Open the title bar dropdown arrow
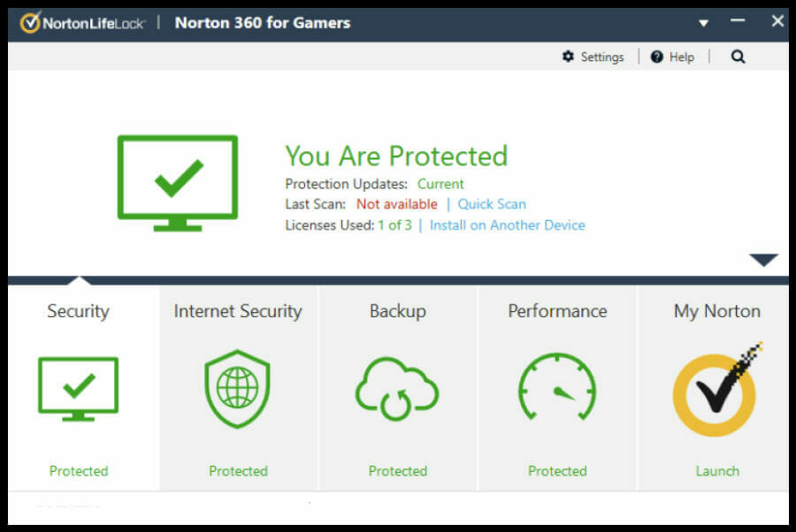The width and height of the screenshot is (796, 532). point(703,23)
